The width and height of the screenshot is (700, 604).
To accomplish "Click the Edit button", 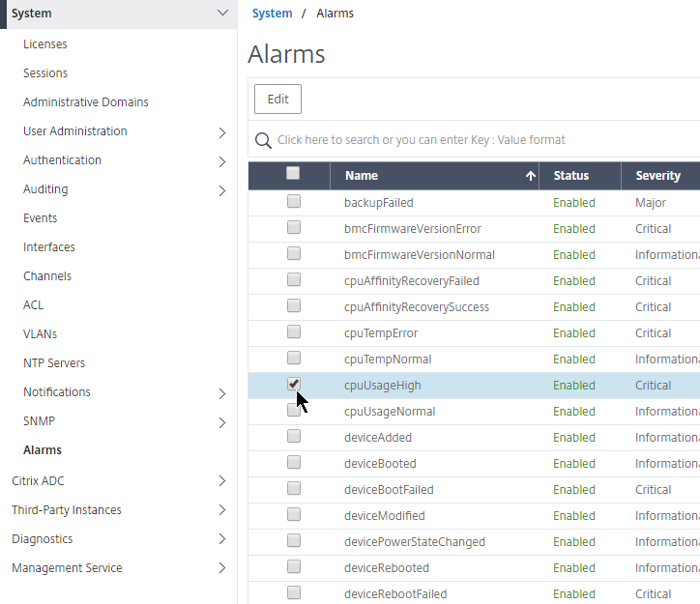I will point(277,99).
